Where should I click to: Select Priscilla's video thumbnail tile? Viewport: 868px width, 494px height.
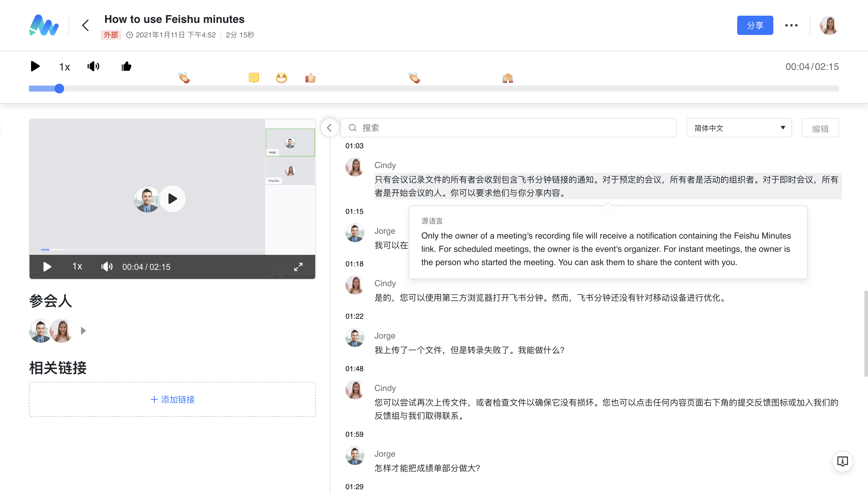tap(290, 171)
